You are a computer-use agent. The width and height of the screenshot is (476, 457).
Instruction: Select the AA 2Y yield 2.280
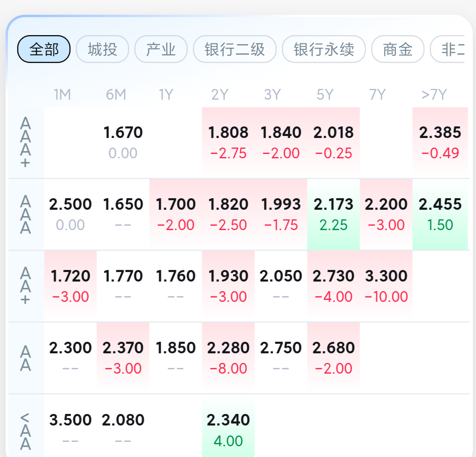tap(228, 358)
